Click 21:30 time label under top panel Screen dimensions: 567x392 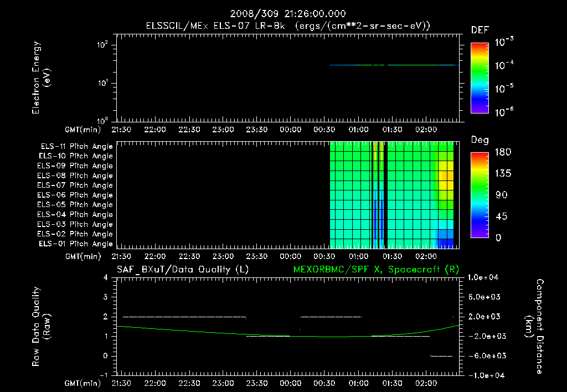[121, 130]
